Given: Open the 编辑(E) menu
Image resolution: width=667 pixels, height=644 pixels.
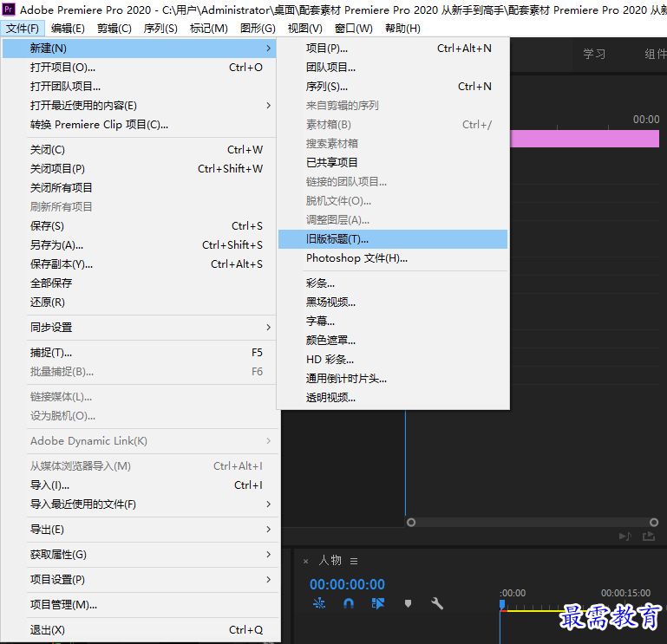Looking at the screenshot, I should (68, 29).
